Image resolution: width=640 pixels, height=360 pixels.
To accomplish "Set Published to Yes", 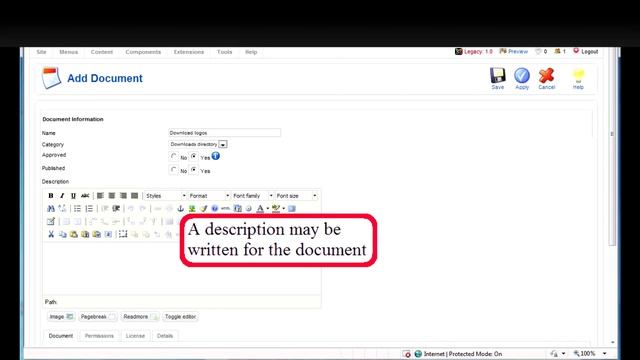I will tap(194, 170).
